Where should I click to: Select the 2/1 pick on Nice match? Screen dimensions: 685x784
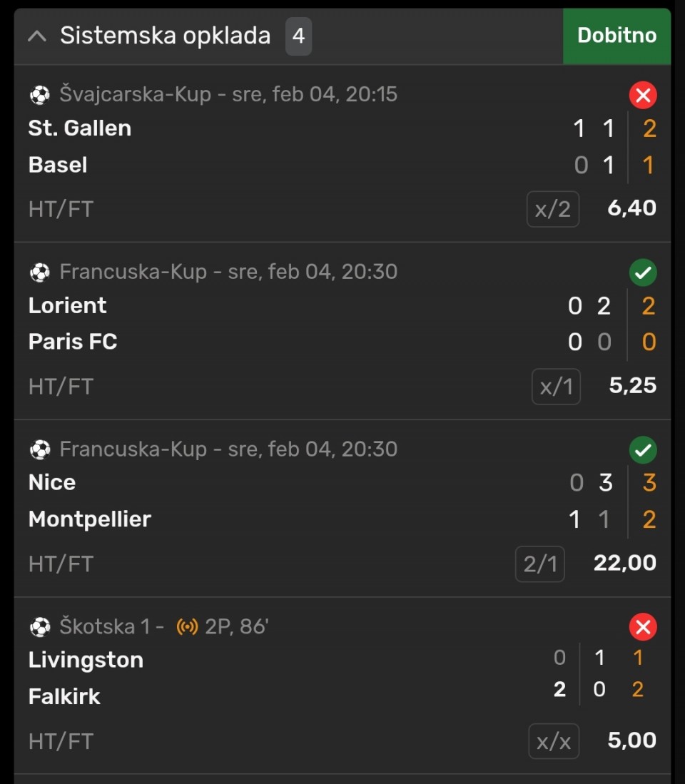540,564
